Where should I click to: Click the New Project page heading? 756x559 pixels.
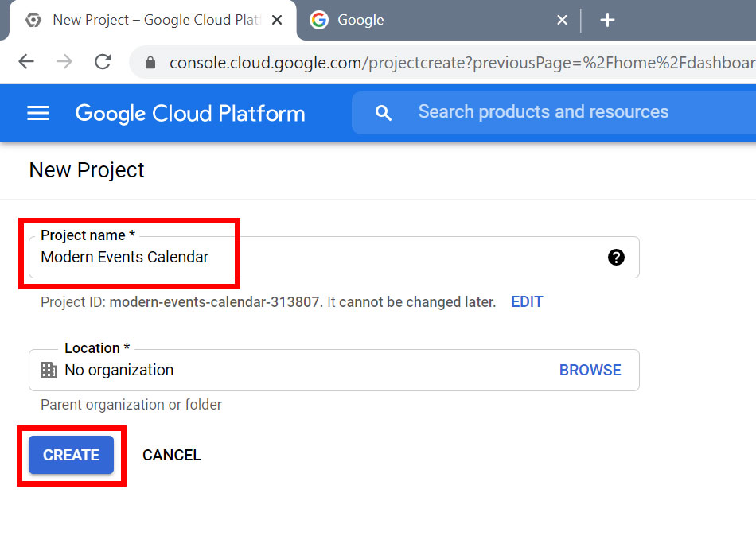87,170
